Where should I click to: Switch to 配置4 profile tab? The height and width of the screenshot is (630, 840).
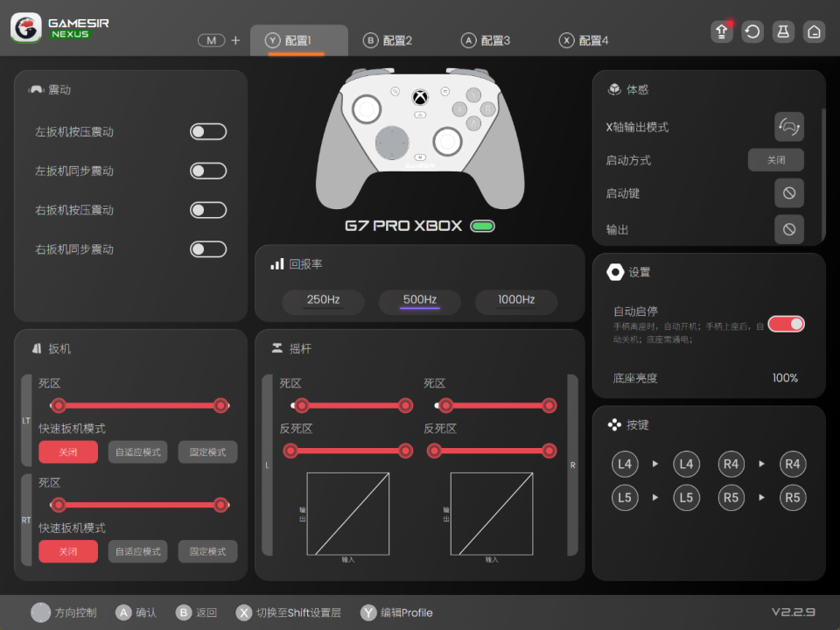pyautogui.click(x=584, y=40)
